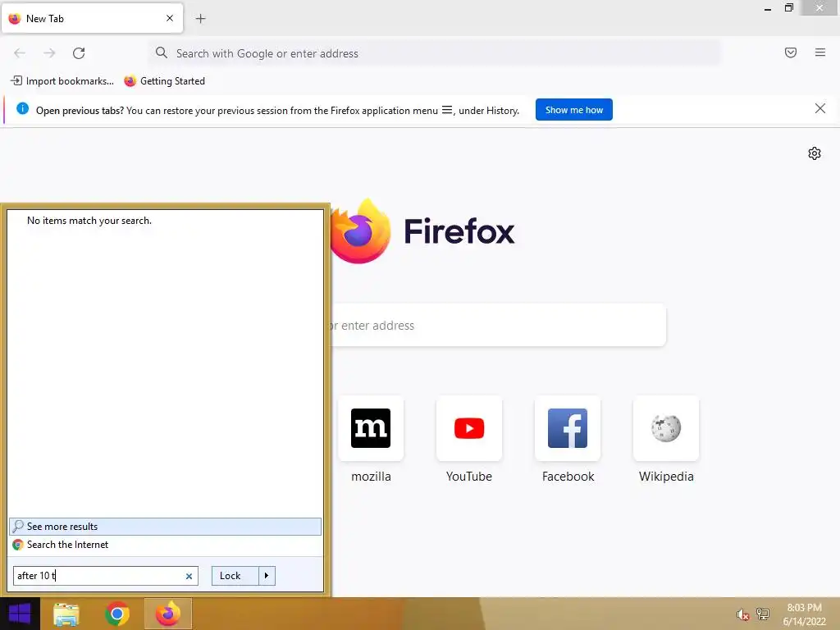
Task: Open the Windows Start button
Action: (20, 614)
